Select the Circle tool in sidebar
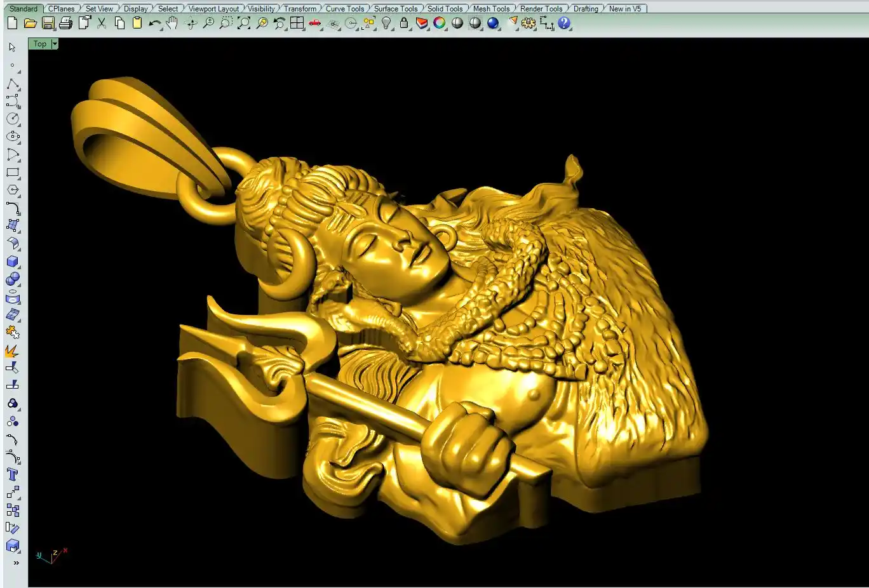 tap(13, 119)
